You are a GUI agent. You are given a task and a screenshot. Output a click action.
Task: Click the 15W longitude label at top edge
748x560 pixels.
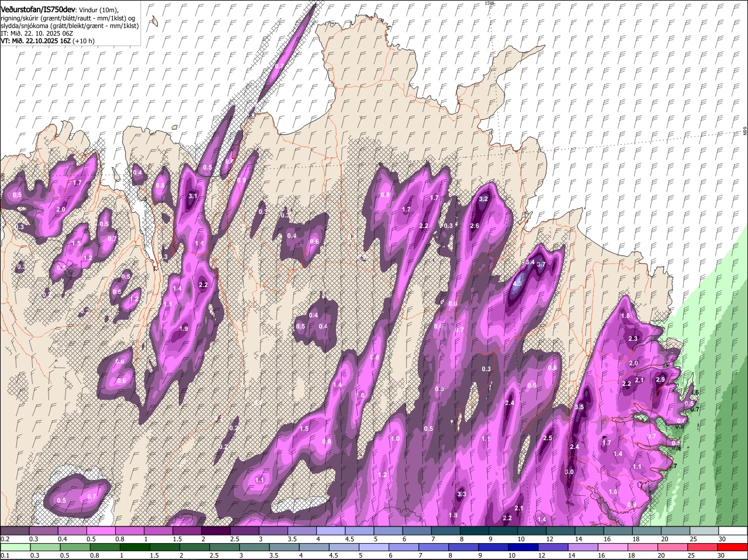tap(489, 4)
